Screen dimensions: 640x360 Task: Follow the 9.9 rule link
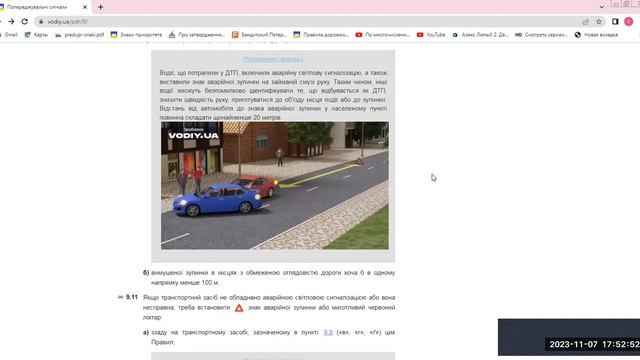pyautogui.click(x=328, y=332)
